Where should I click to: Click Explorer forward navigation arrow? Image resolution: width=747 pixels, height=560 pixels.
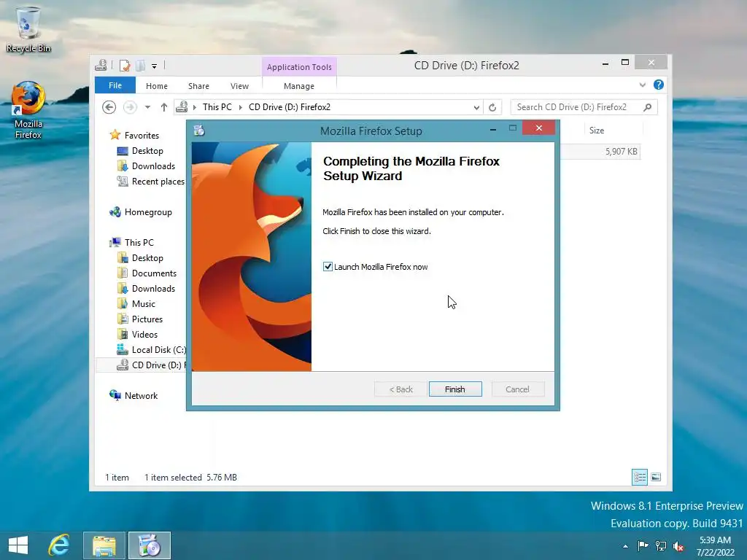tap(130, 107)
